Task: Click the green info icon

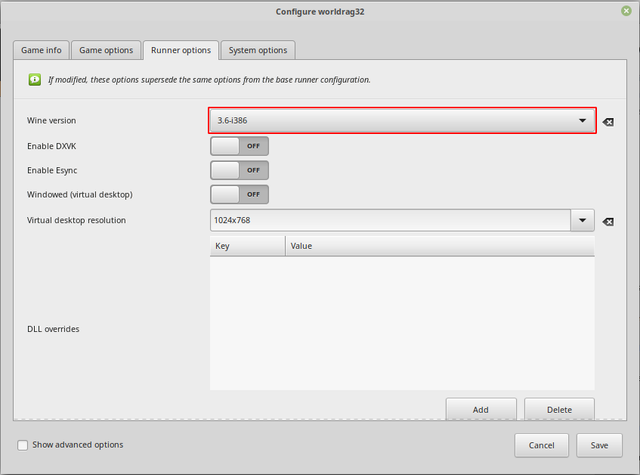Action: click(35, 79)
